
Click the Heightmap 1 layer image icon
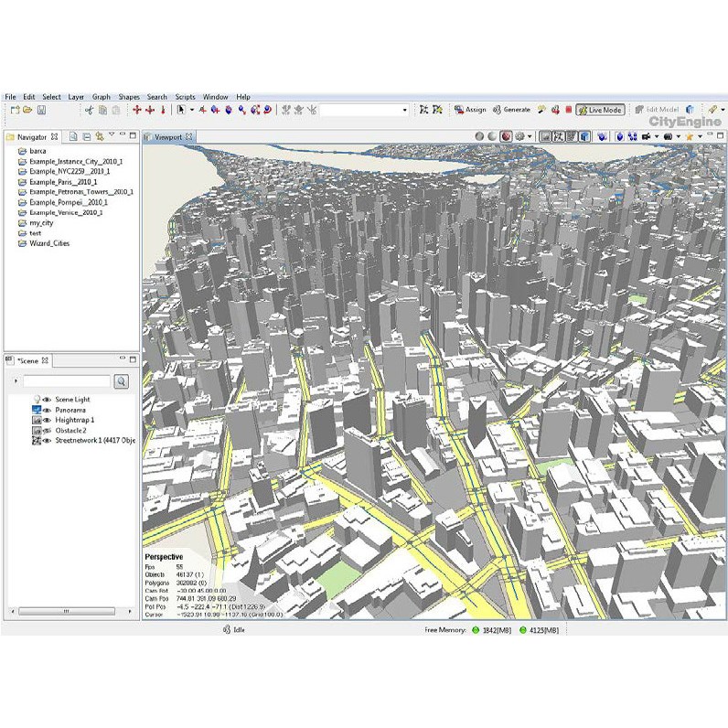click(x=37, y=420)
